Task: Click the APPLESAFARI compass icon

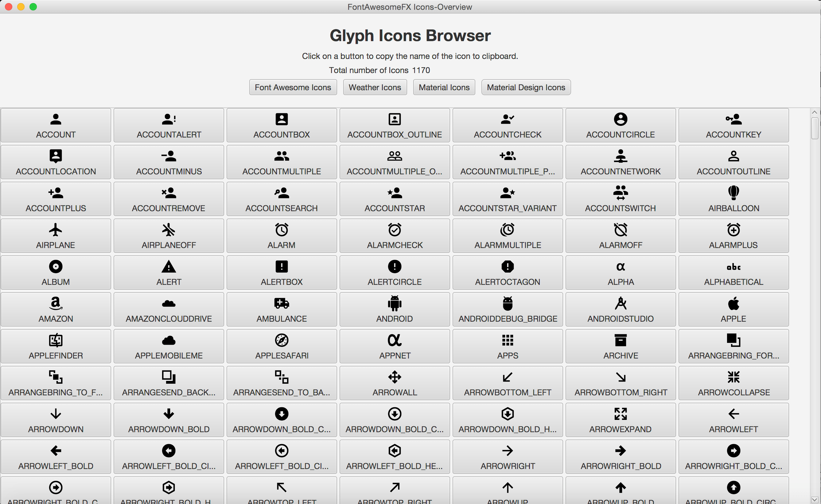Action: click(x=281, y=346)
